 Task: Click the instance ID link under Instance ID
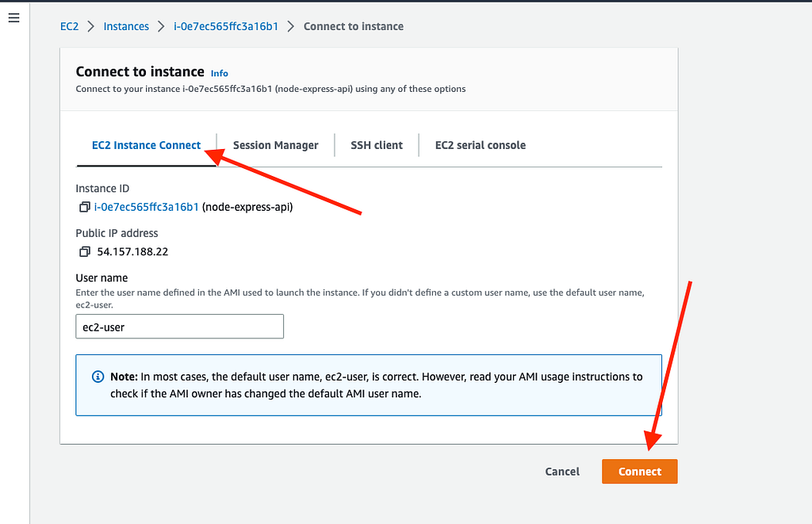click(x=146, y=207)
